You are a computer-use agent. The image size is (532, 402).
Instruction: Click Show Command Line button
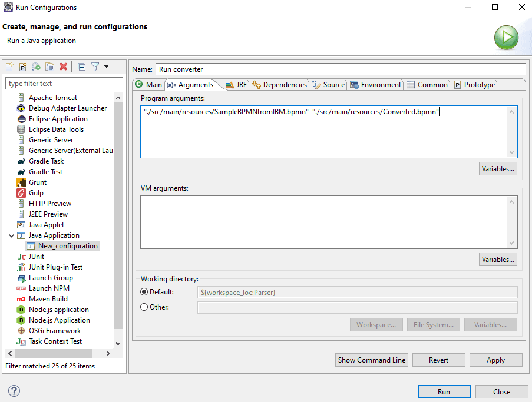(372, 360)
